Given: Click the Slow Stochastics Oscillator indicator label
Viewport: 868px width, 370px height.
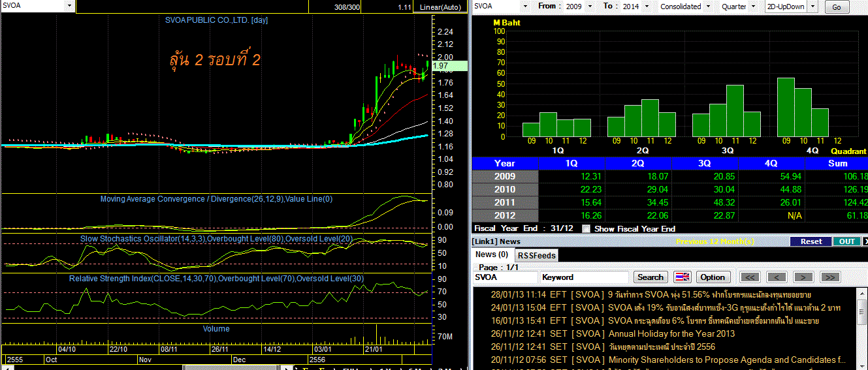Looking at the screenshot, I should [216, 239].
